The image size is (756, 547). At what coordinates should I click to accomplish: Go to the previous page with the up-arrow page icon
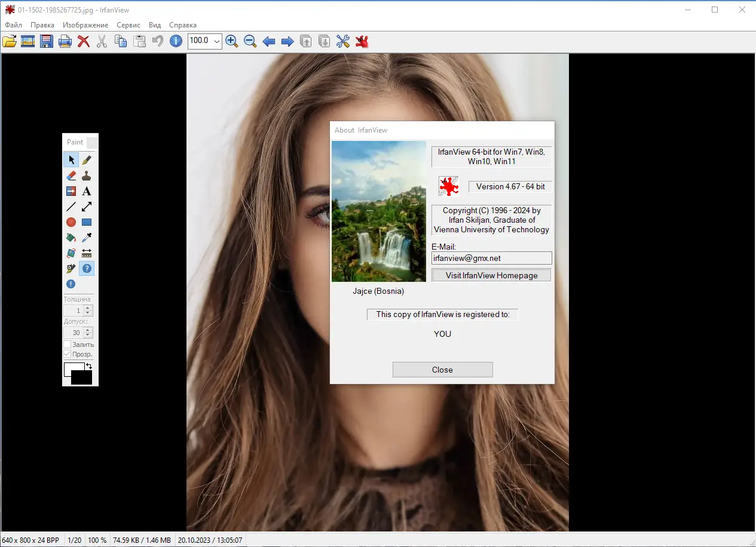[x=306, y=41]
